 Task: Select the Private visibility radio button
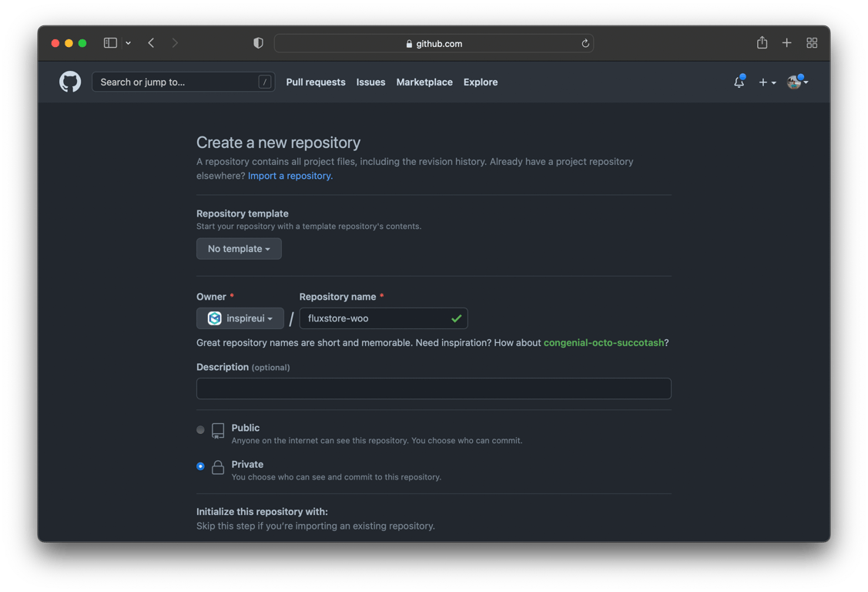(200, 466)
